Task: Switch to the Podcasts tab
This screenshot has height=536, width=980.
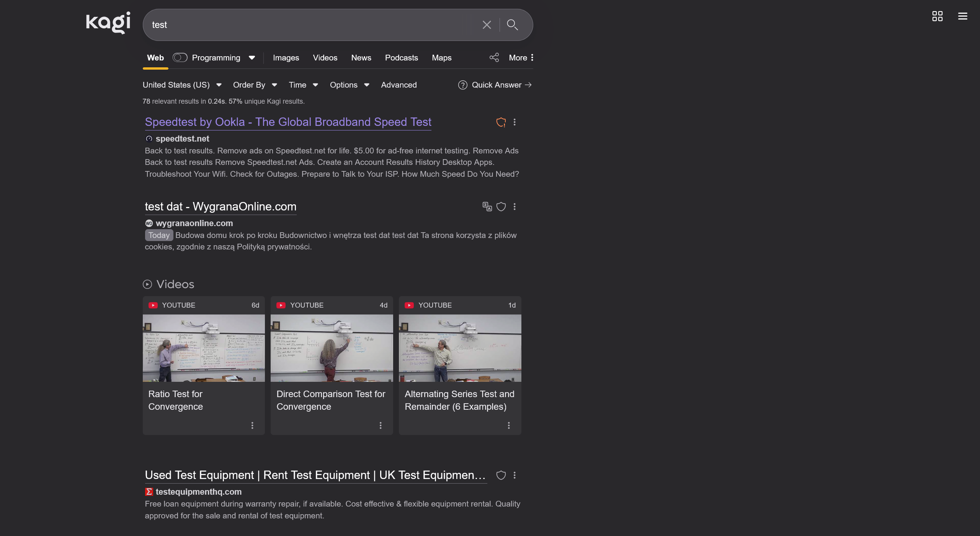Action: (401, 58)
